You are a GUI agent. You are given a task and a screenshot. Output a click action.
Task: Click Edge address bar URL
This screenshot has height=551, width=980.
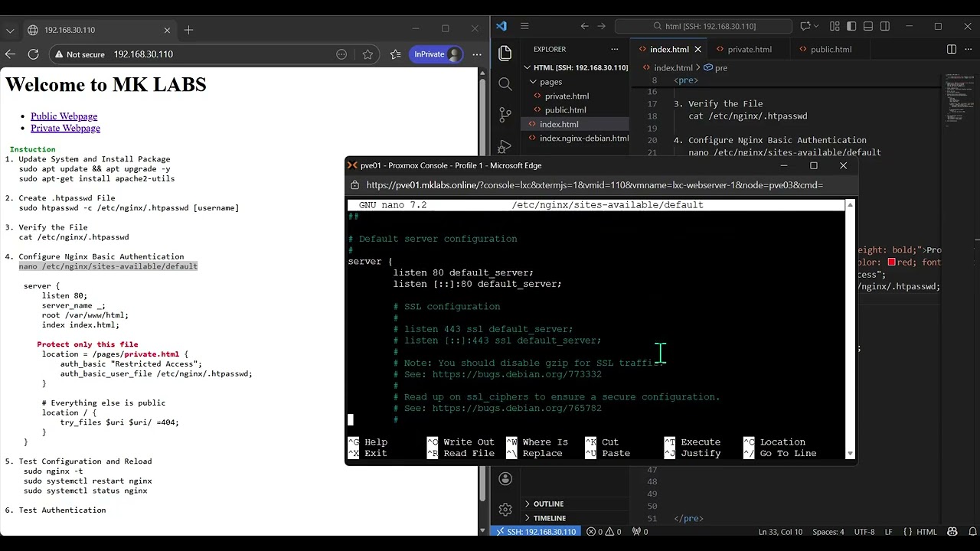[x=143, y=54]
